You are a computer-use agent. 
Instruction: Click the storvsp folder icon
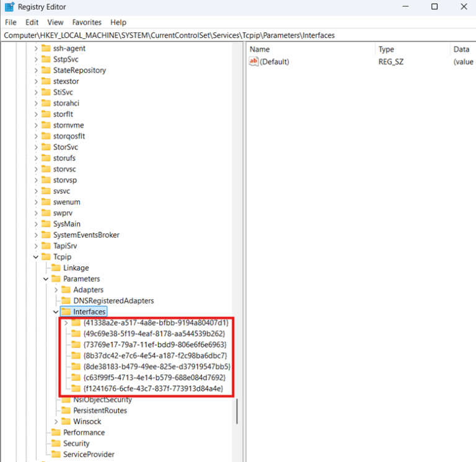[x=46, y=180]
